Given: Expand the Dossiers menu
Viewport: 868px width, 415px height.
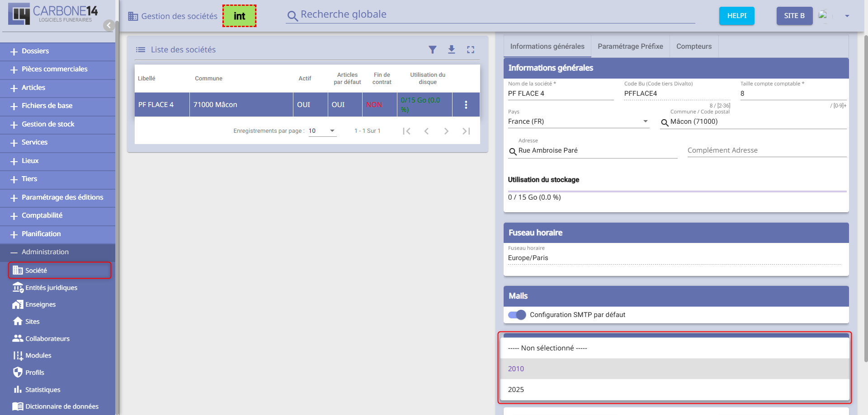Looking at the screenshot, I should [57, 51].
